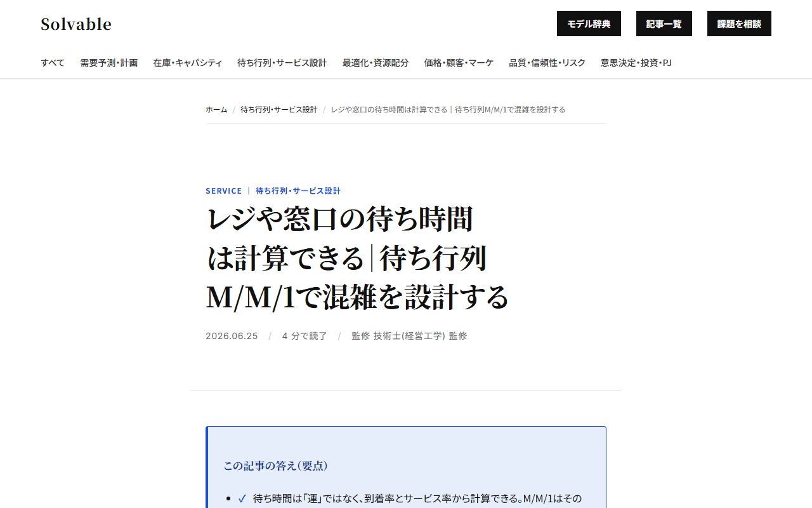Click the この記事の答え(要点) heading

coord(276,465)
